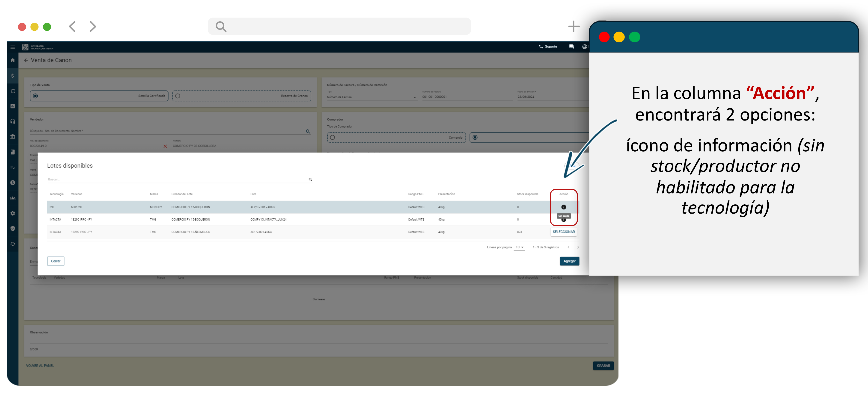Open the chat messages icon

tap(571, 47)
